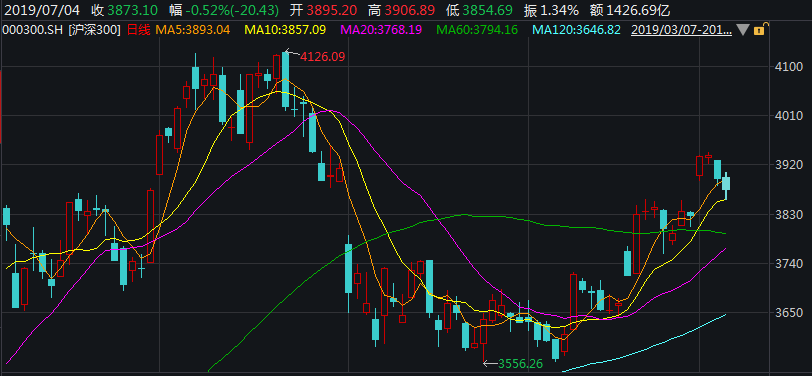Click the 4126.09 high price marker
812x376 pixels.
point(323,56)
